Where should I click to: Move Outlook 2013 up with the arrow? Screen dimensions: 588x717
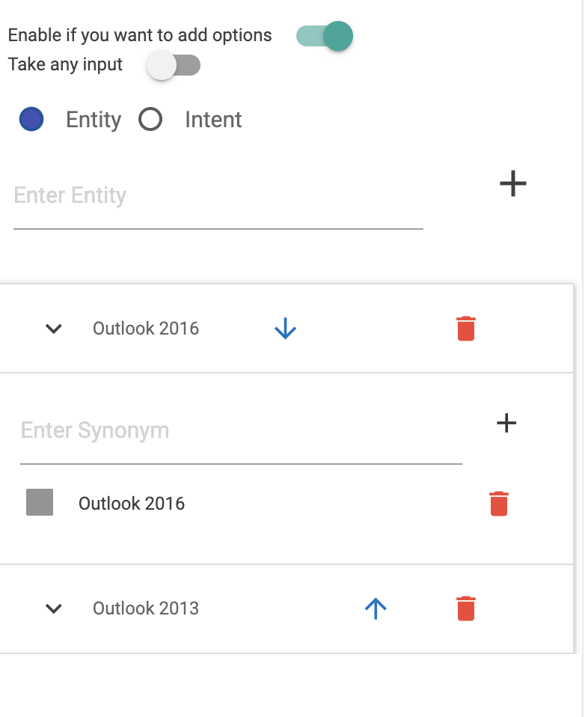376,608
